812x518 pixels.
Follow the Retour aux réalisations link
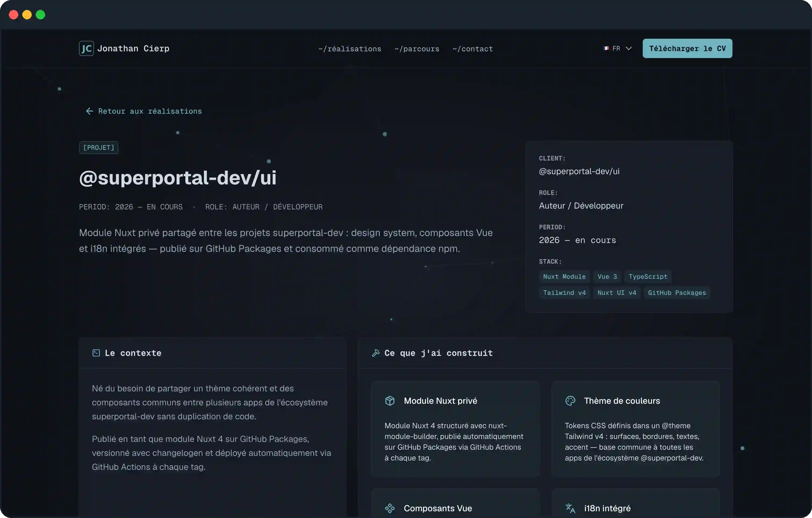(x=144, y=111)
